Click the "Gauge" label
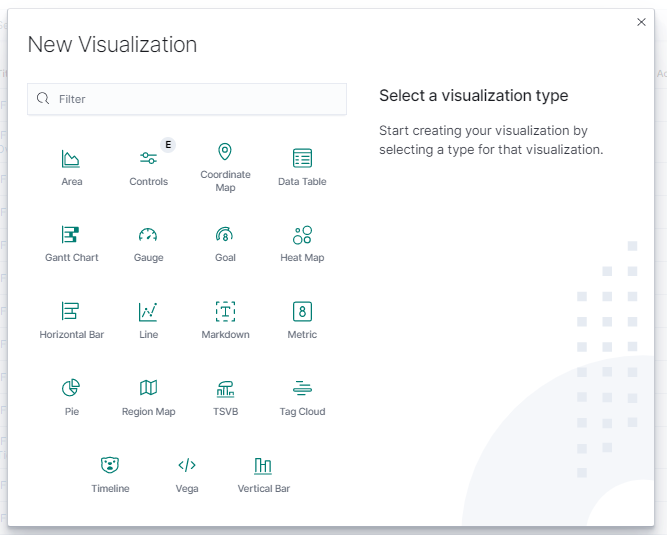 coord(148,258)
